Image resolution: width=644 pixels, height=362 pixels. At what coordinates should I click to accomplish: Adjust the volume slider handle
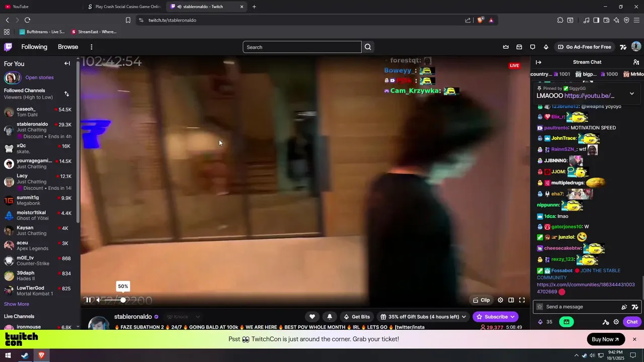tap(123, 300)
